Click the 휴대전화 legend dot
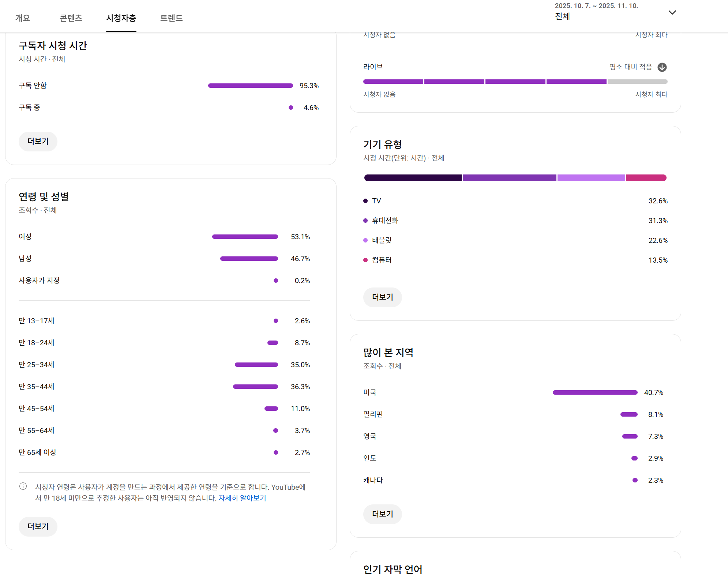 coord(365,221)
